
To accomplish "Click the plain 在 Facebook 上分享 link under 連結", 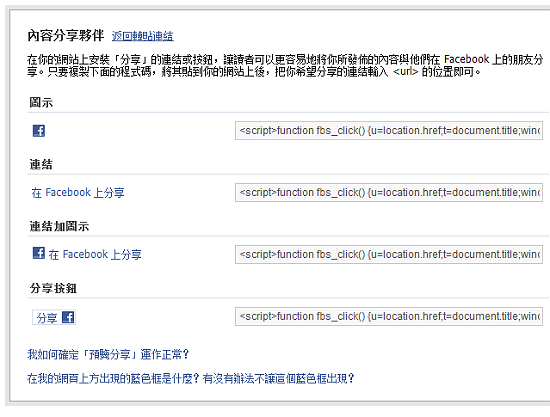I will (78, 193).
